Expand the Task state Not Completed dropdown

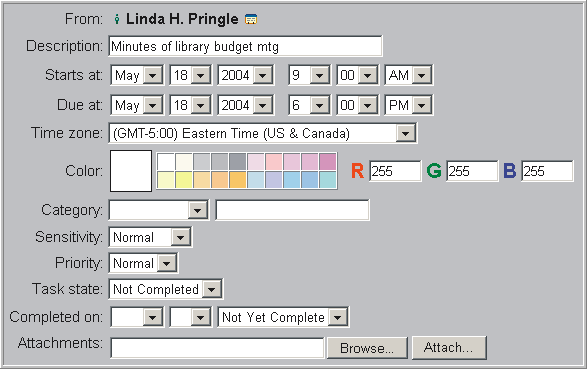point(165,289)
